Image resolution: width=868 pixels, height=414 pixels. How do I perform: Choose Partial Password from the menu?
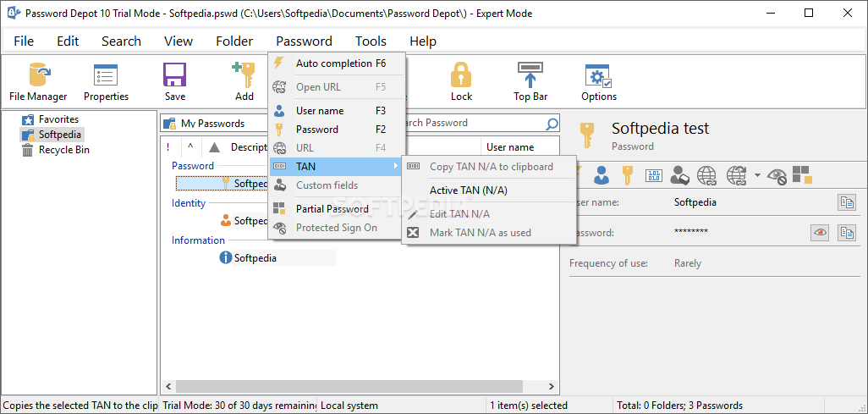(332, 209)
